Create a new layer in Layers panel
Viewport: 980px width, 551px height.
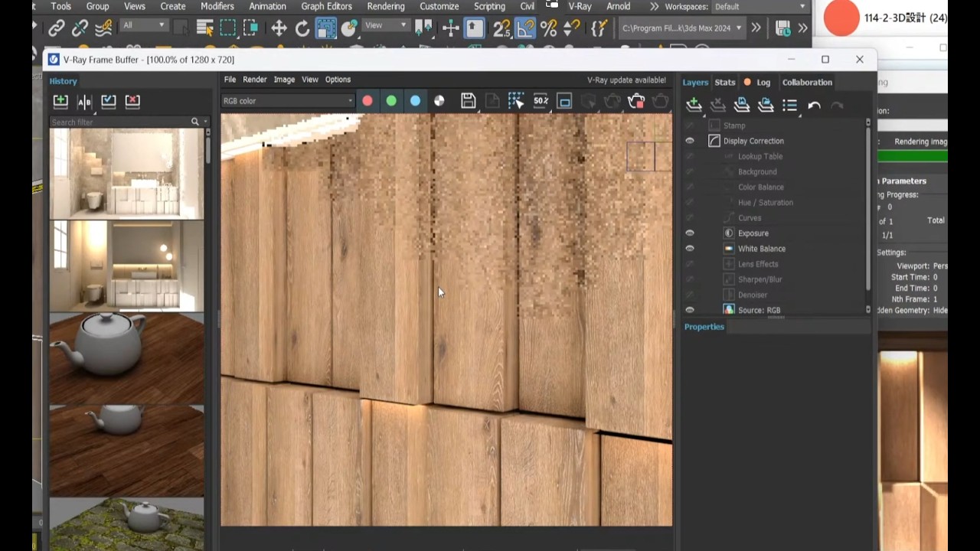[694, 105]
